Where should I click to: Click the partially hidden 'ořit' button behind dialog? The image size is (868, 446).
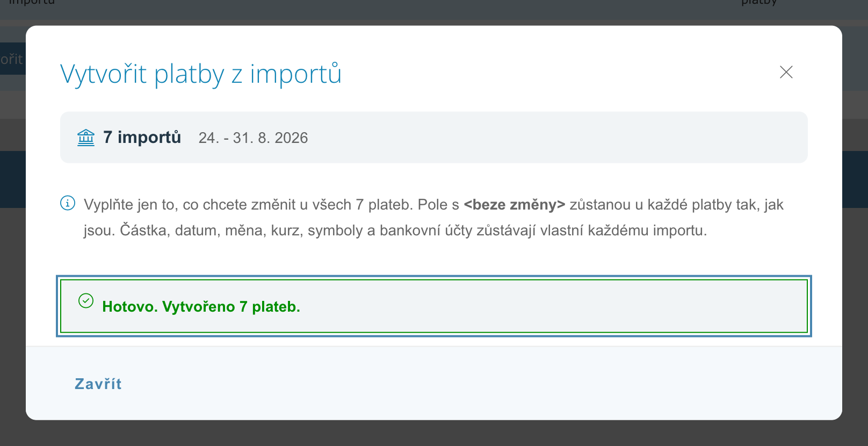tap(12, 59)
